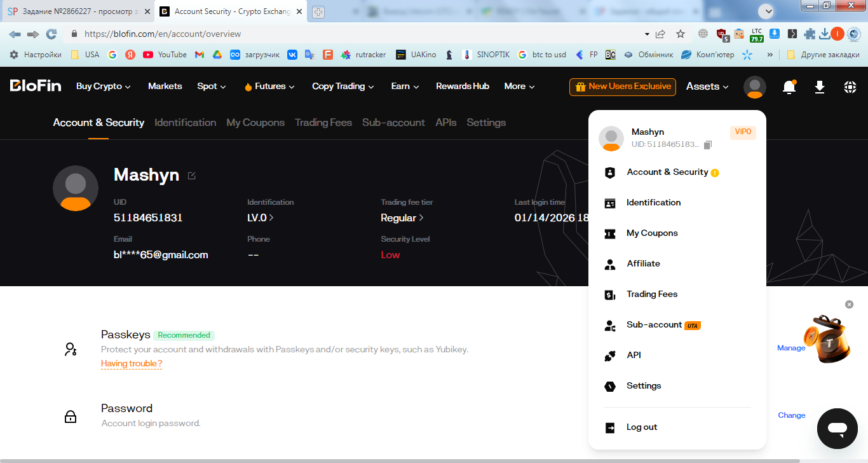Viewport: 868px width, 463px height.
Task: Expand the Earn dropdown
Action: [x=405, y=86]
